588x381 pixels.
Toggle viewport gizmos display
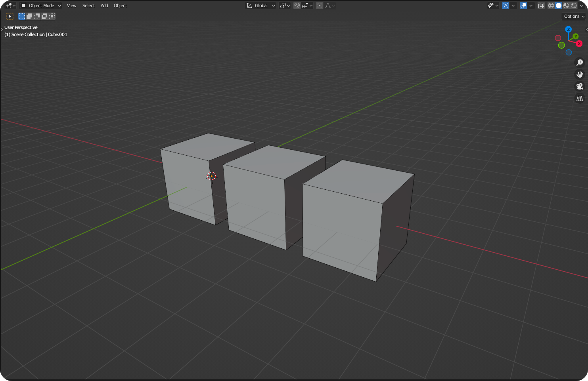click(505, 6)
